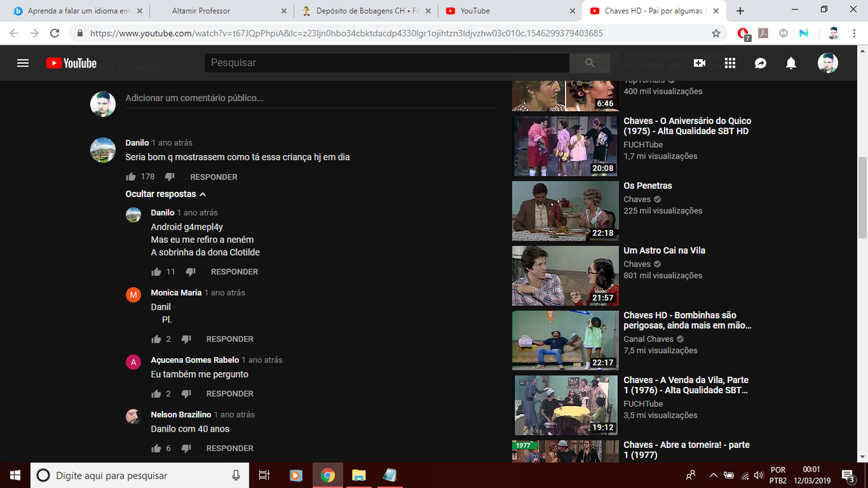This screenshot has height=488, width=868.
Task: Click the 7,5 mi visualizações text
Action: 660,350
